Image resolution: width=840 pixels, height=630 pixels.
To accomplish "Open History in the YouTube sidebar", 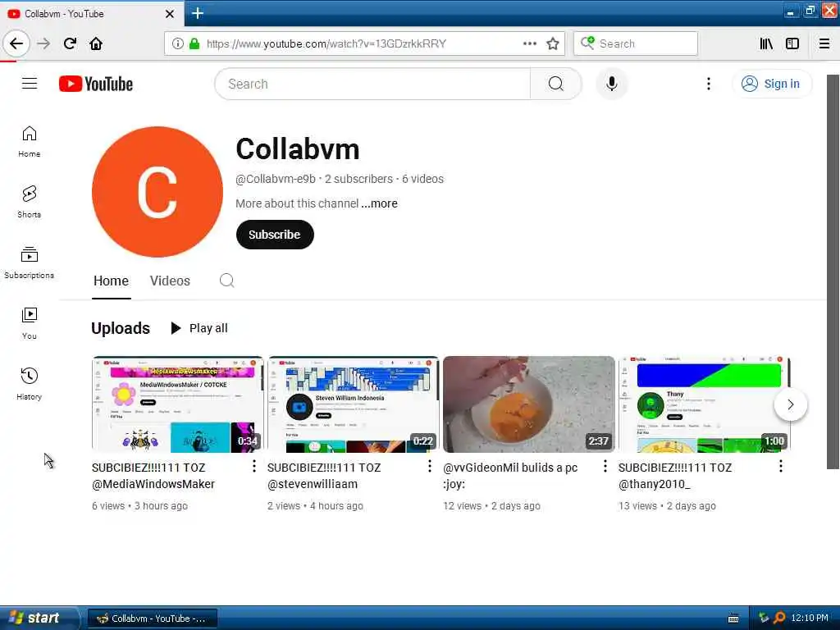I will [30, 384].
